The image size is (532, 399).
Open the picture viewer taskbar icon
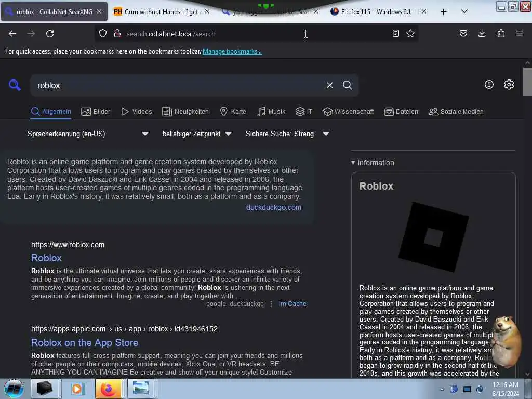pos(140,389)
